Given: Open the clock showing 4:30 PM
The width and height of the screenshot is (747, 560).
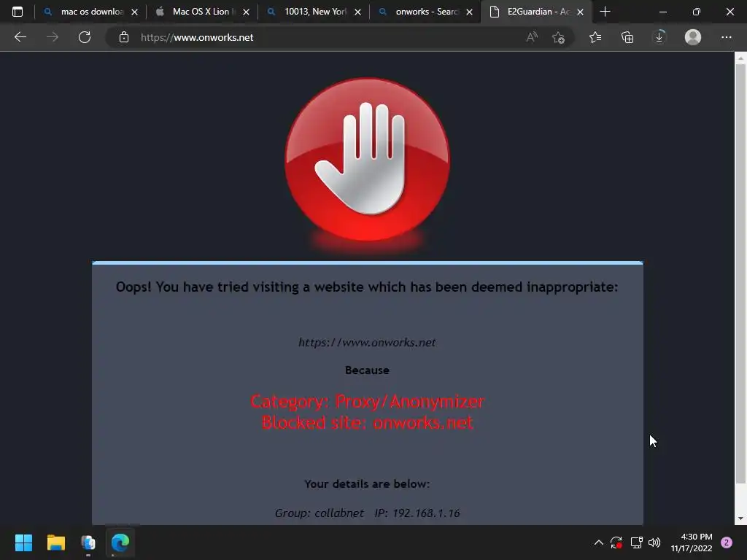Looking at the screenshot, I should [692, 542].
